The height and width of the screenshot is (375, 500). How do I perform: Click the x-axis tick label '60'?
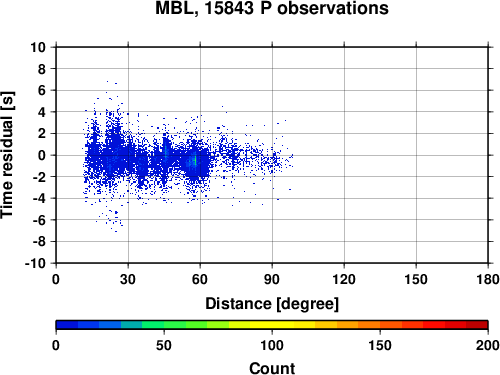click(200, 279)
